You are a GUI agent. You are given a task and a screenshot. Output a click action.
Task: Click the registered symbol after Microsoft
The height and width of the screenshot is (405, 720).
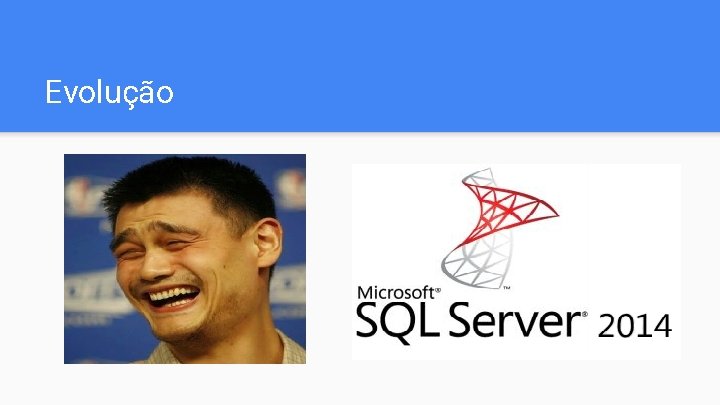438,290
